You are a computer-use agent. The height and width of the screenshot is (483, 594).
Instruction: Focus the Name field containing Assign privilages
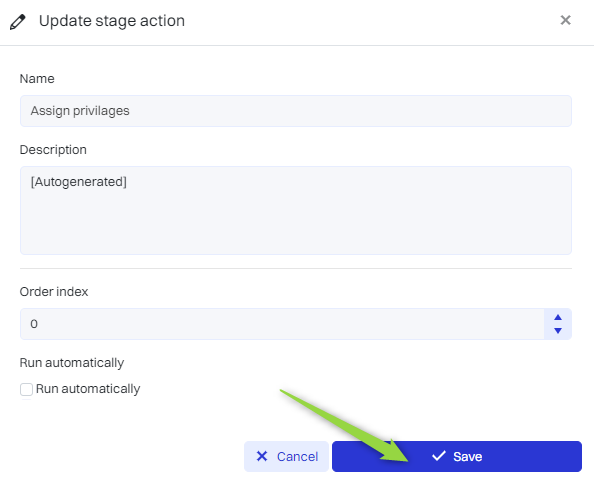click(x=296, y=111)
